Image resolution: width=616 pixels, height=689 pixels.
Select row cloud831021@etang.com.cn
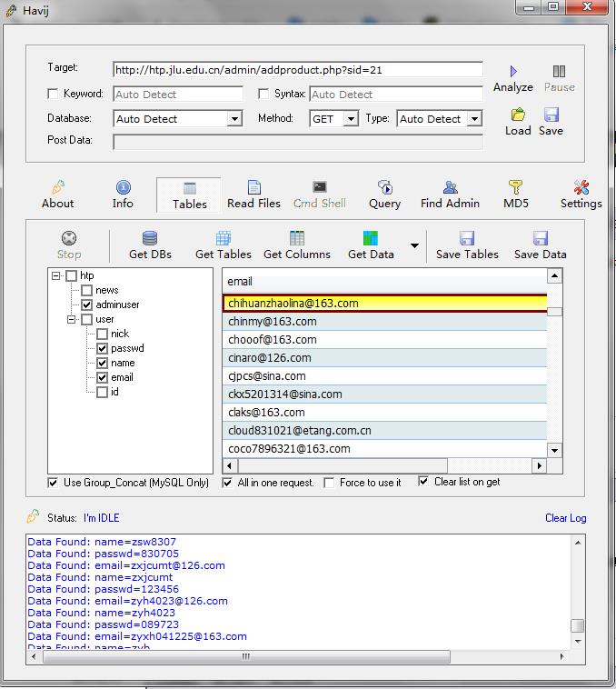pos(384,430)
